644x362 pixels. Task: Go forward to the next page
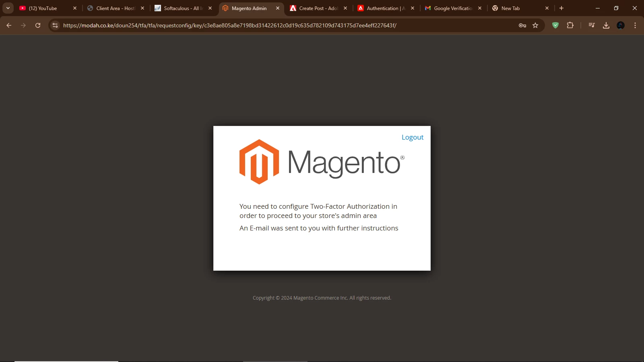point(23,25)
